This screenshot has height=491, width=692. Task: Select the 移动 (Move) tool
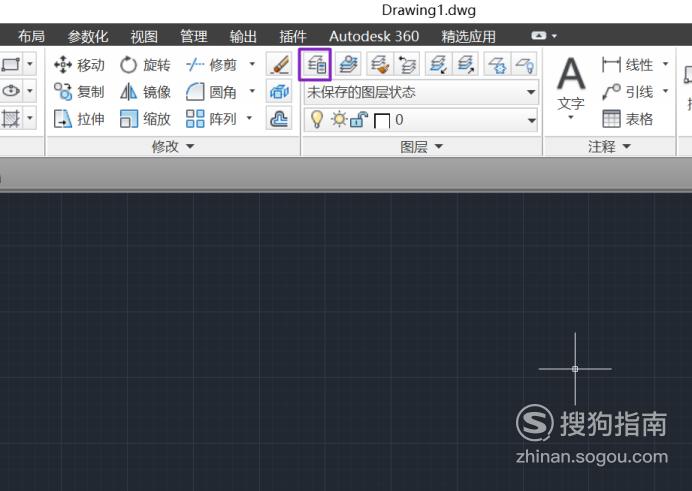coord(79,65)
